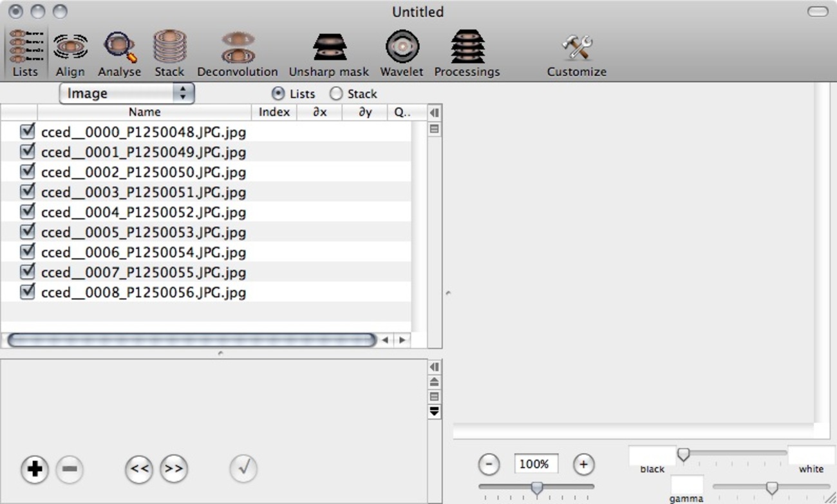Click the checkmark toggle-selection button
The height and width of the screenshot is (504, 837).
pos(243,469)
